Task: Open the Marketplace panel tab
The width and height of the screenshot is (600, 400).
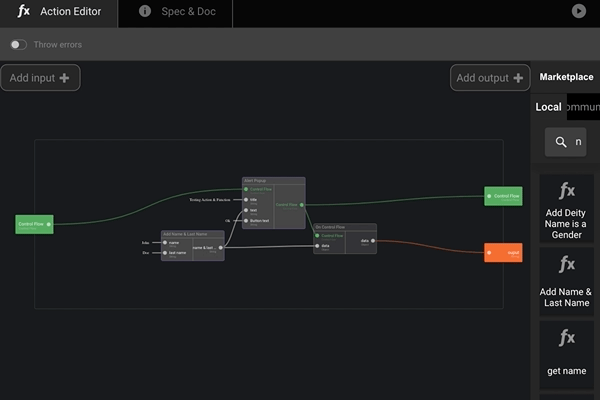Action: click(566, 77)
